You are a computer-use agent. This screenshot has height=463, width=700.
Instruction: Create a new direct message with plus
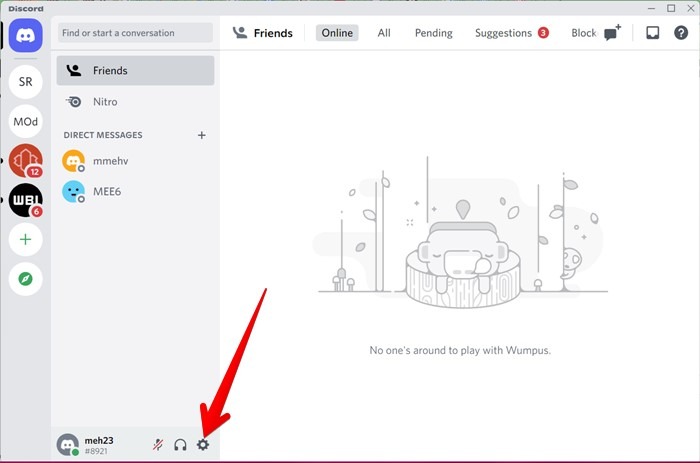202,135
